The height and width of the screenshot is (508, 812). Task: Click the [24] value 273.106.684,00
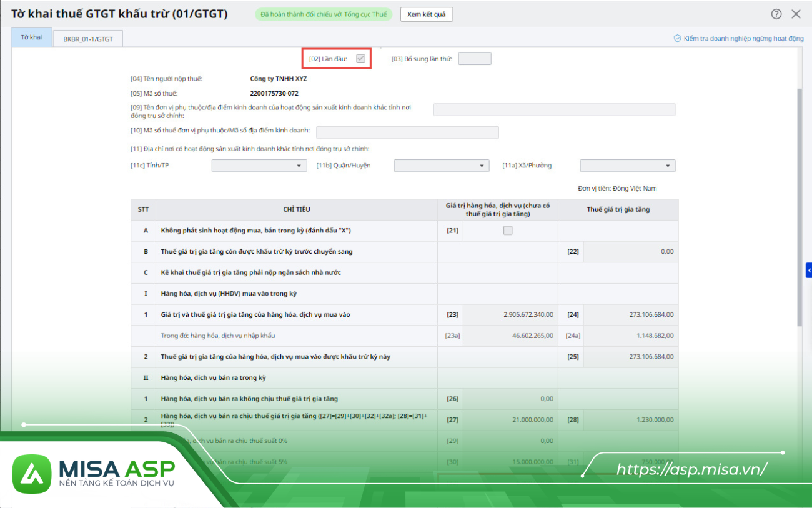(651, 315)
